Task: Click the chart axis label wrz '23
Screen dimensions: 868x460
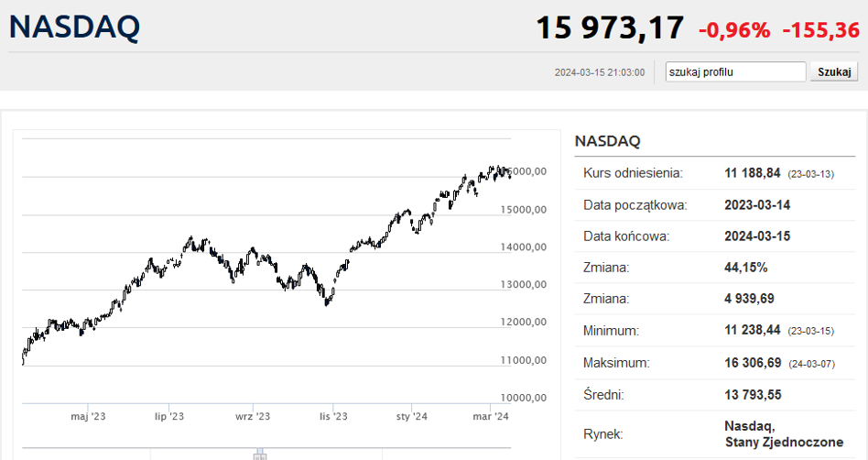Action: click(253, 416)
